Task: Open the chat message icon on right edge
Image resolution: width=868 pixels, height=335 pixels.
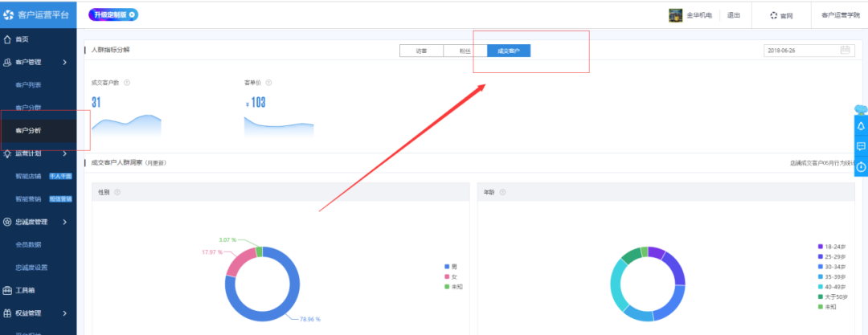Action: (861, 146)
